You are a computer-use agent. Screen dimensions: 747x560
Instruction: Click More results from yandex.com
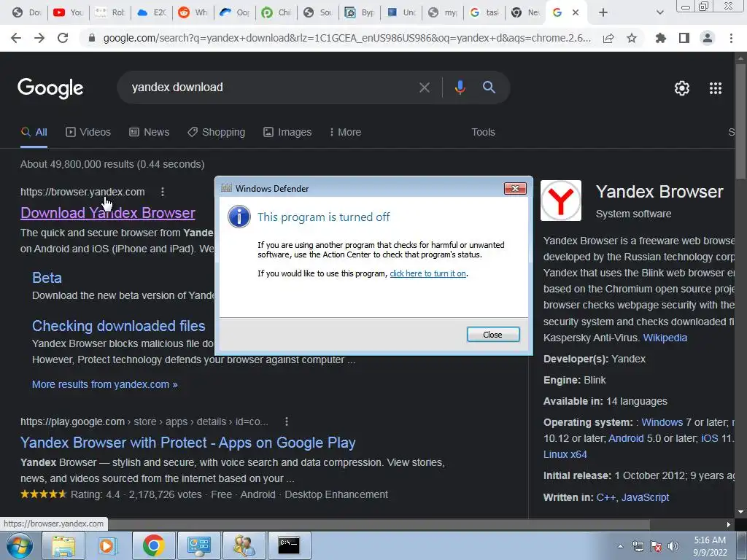click(x=105, y=384)
